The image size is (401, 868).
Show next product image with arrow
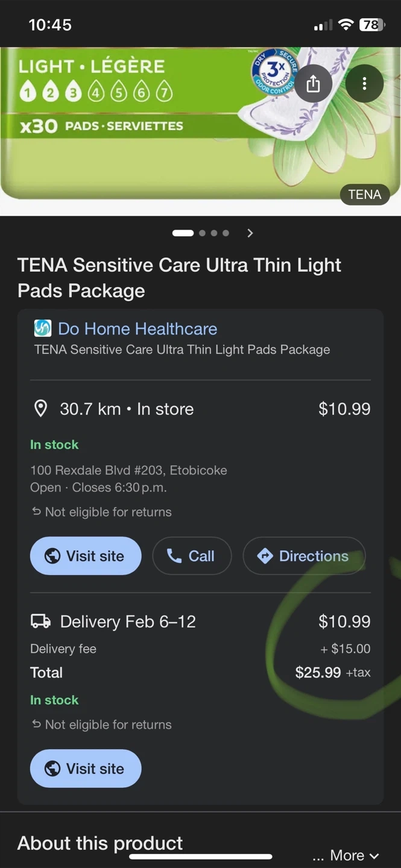[250, 233]
